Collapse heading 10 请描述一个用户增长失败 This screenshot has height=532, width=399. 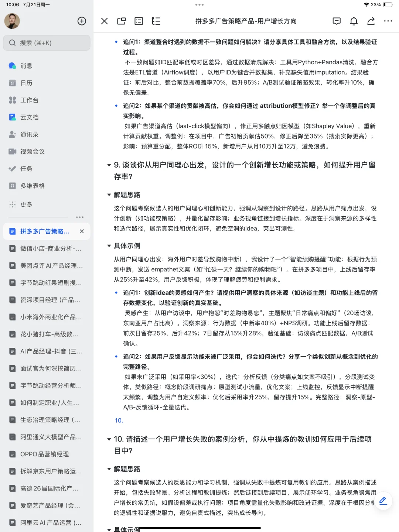click(x=109, y=439)
